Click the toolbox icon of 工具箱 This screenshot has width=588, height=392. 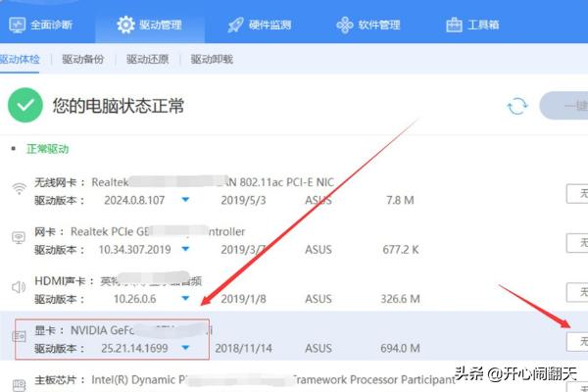(454, 24)
